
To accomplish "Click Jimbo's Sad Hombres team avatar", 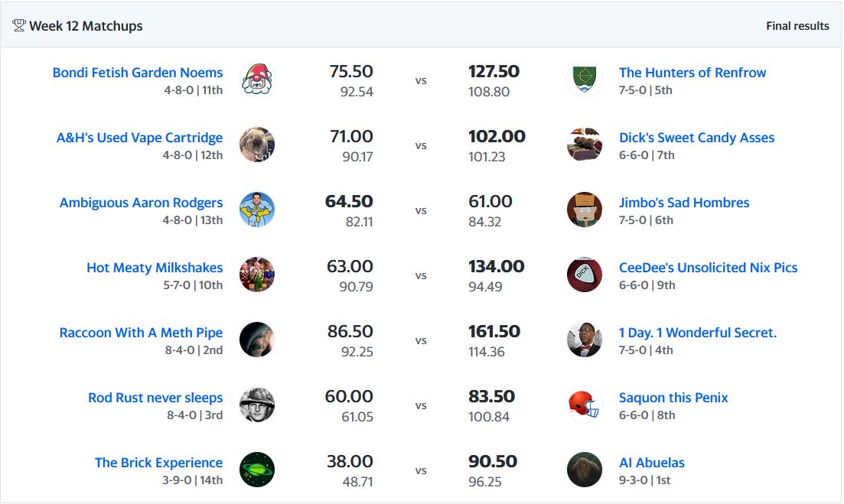I will point(585,210).
